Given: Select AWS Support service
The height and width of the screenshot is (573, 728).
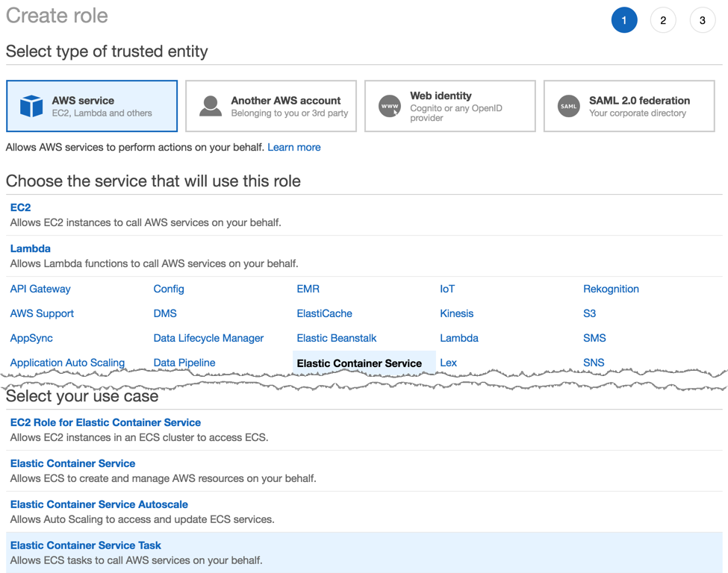Looking at the screenshot, I should click(42, 313).
